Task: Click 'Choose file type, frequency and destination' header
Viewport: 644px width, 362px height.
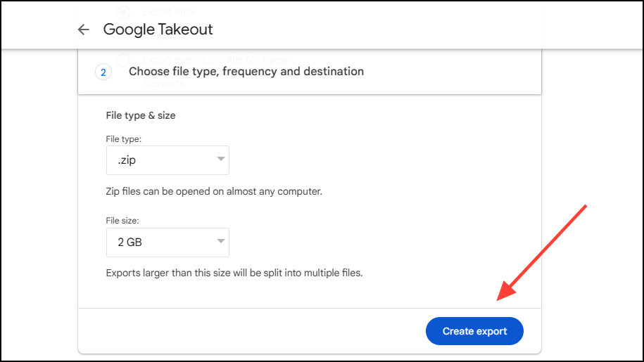Action: (246, 72)
